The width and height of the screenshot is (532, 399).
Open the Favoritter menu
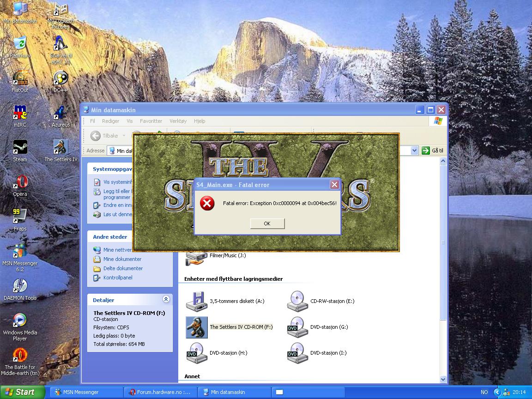coord(151,121)
